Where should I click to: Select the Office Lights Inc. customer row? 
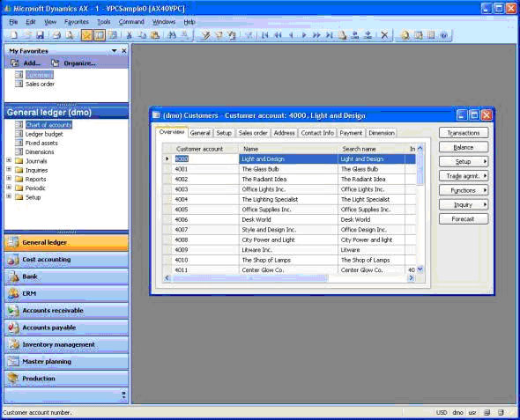coord(289,189)
